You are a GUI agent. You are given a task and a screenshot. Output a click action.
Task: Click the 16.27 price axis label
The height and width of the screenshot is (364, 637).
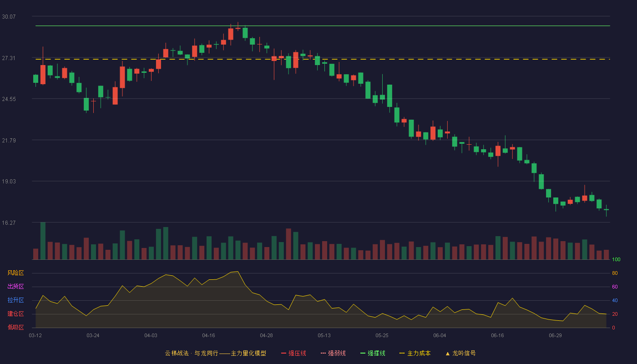pyautogui.click(x=9, y=223)
